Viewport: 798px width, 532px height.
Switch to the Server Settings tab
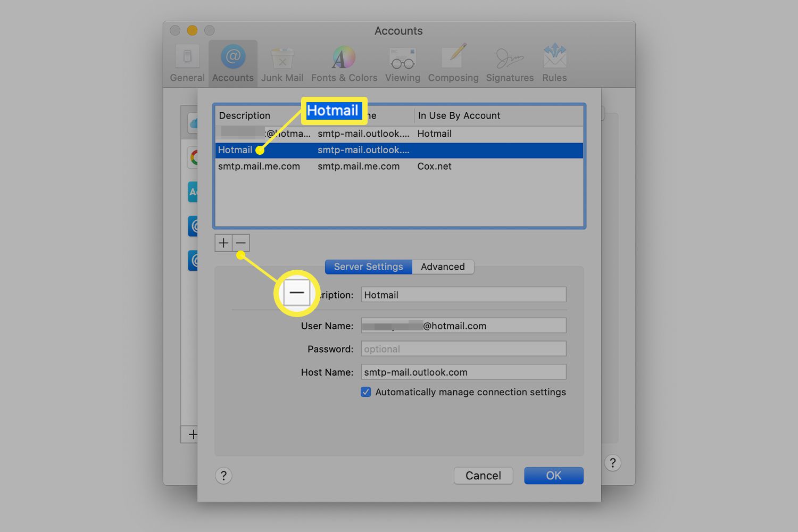(x=368, y=267)
